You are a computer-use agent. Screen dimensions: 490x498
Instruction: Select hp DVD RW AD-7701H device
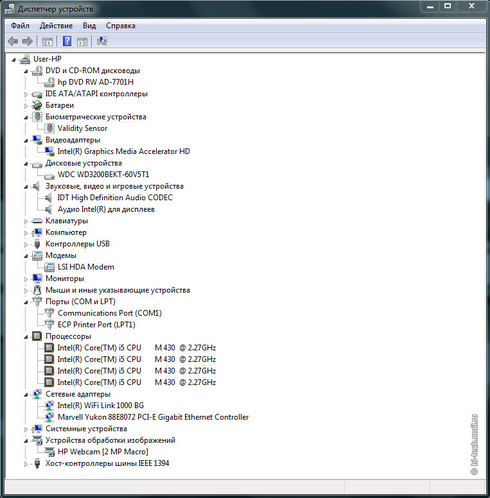[x=96, y=82]
